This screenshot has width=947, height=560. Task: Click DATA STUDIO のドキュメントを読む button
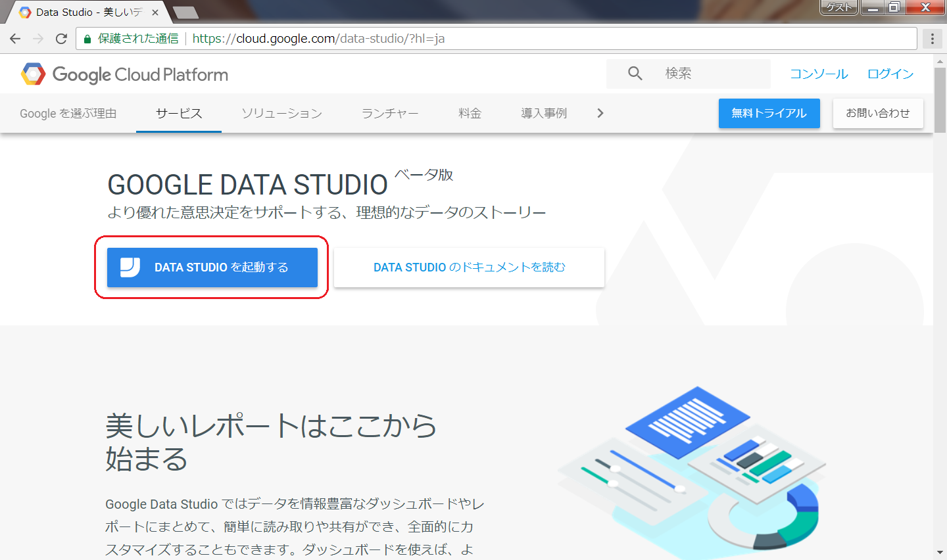click(469, 267)
